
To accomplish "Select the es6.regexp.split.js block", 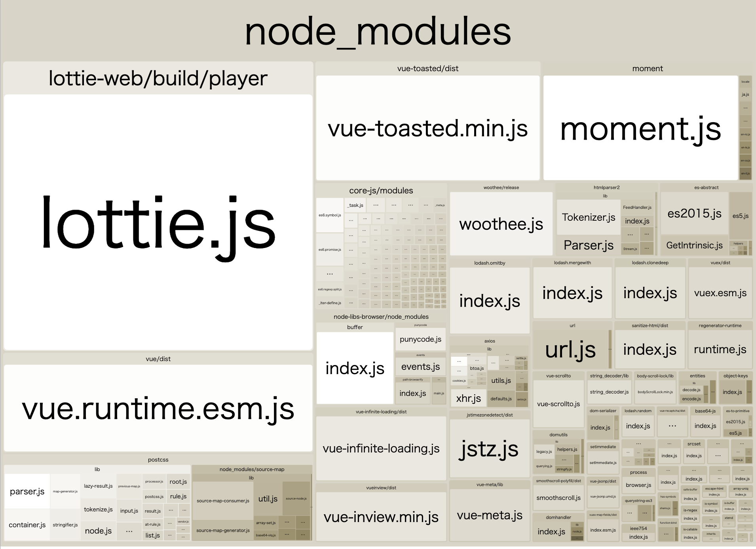I will (330, 290).
